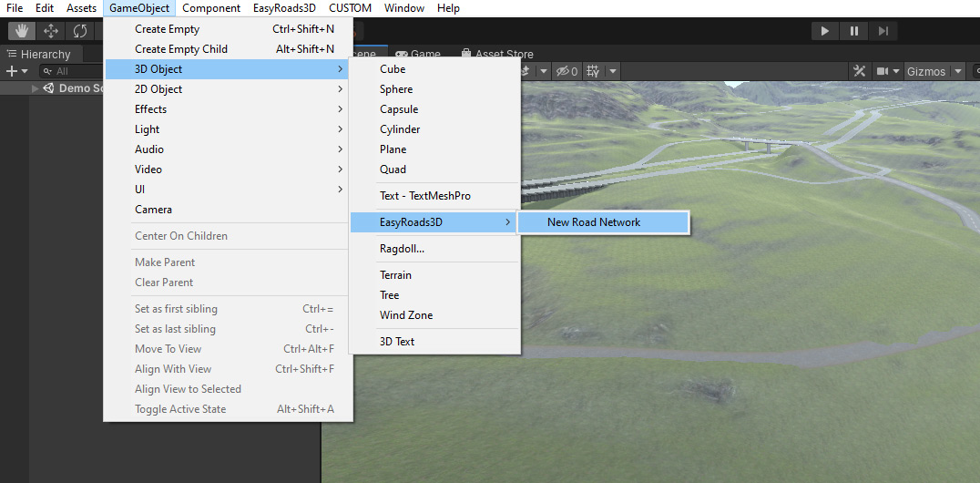The image size is (980, 483).
Task: Choose Ragdoll... menu item
Action: (x=434, y=249)
